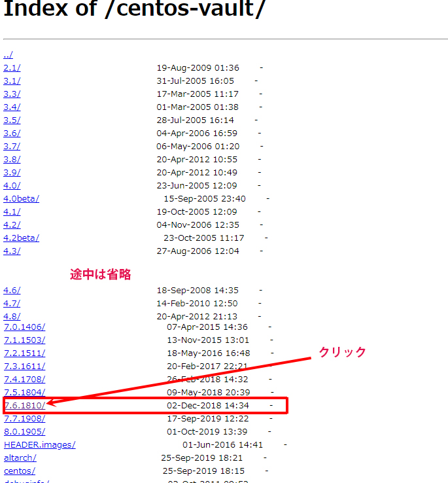
Task: Open the parent directory ../ link
Action: 9,55
